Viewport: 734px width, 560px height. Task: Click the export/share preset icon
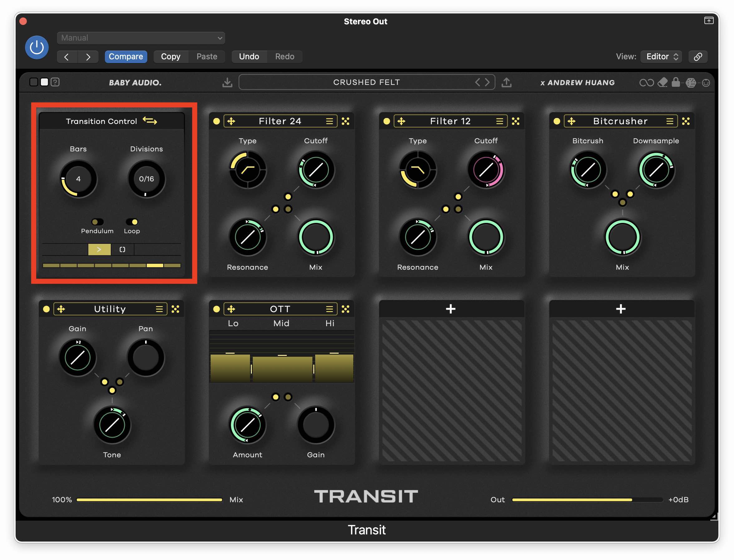[x=506, y=82]
